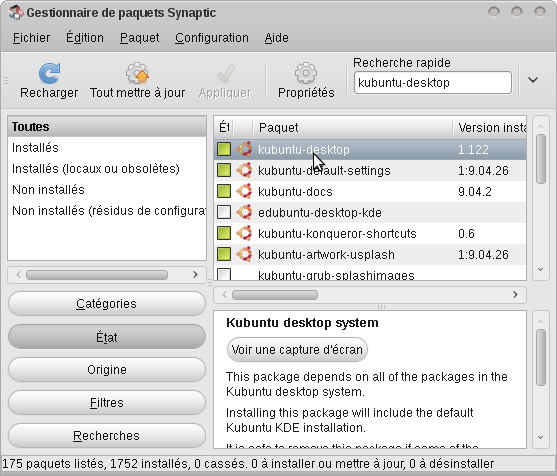Click Ubuntu logo next to edubuntu-desktop-kde
Image resolution: width=557 pixels, height=476 pixels.
click(x=244, y=212)
